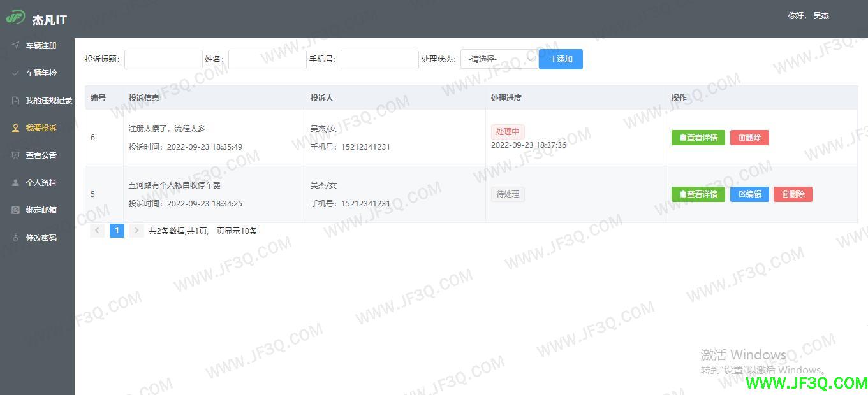868x395 pixels.
Task: Open 查看详情 for complaint number 6
Action: [698, 137]
